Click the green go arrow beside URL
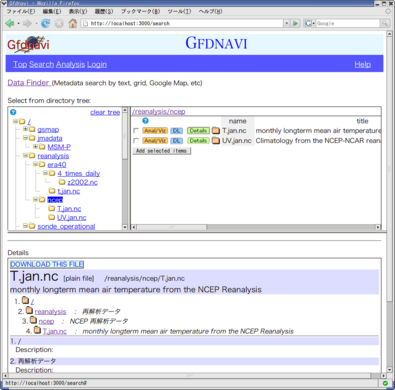The width and height of the screenshot is (395, 390). (x=295, y=23)
